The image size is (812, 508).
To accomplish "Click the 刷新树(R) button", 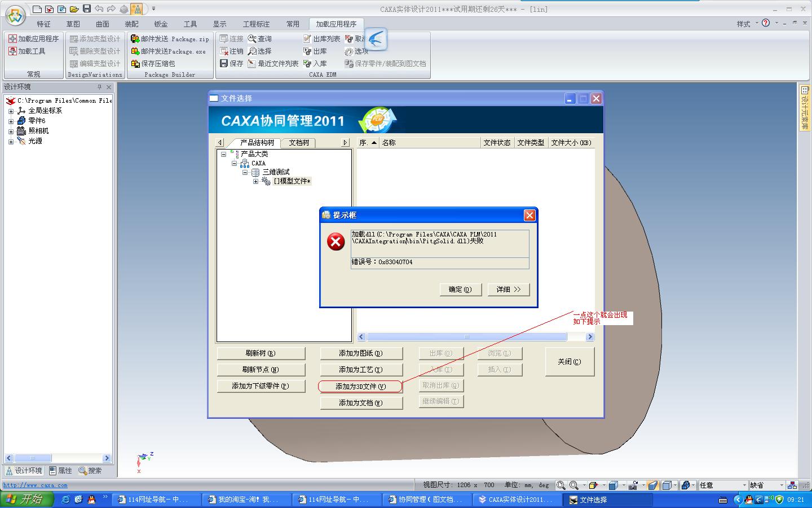I will [x=261, y=353].
